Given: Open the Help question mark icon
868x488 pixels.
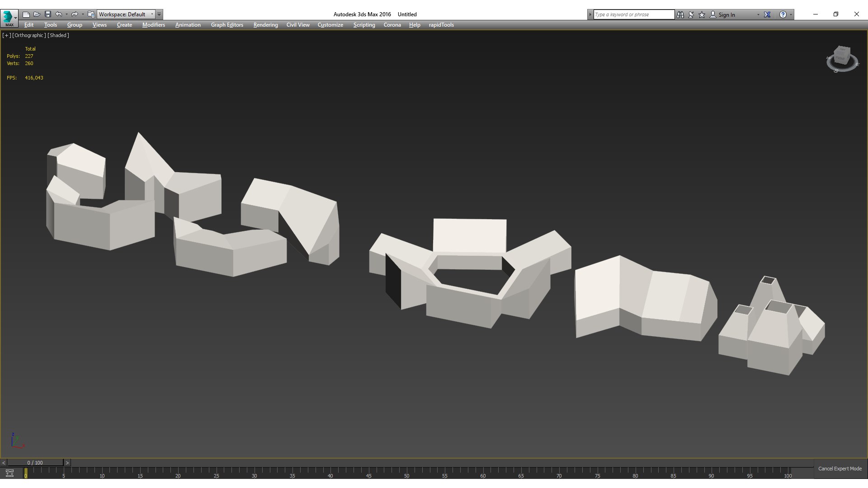Looking at the screenshot, I should coord(783,14).
